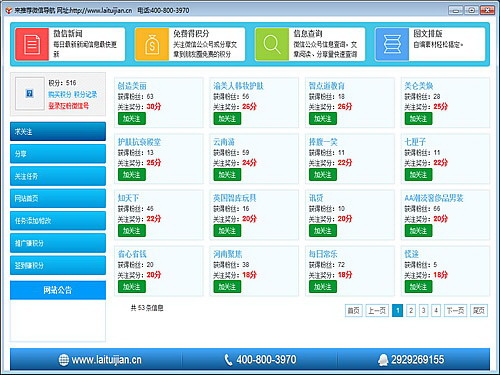Click 加关注 on the 每日常乐 card
The width and height of the screenshot is (500, 375).
(323, 287)
